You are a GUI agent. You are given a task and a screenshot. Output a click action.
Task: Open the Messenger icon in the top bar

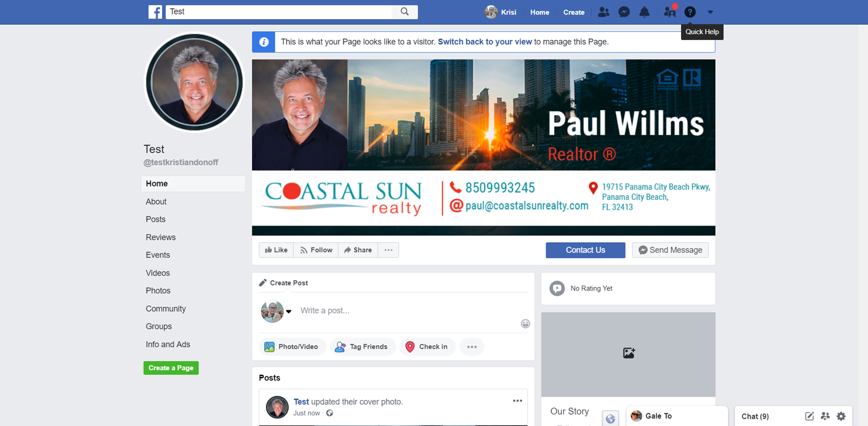(x=624, y=12)
